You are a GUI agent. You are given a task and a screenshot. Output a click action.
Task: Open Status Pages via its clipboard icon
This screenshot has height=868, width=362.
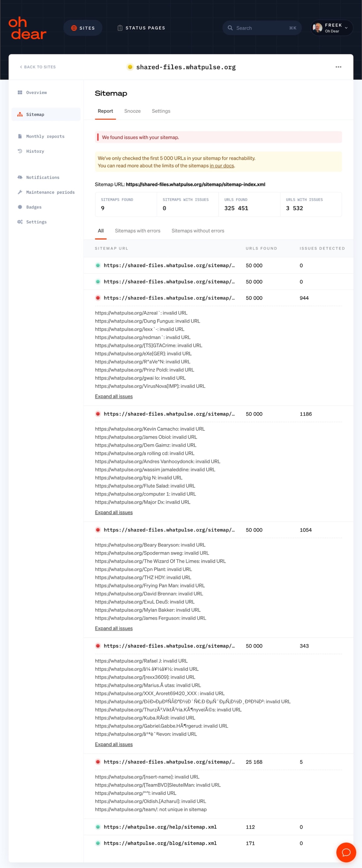(x=120, y=28)
